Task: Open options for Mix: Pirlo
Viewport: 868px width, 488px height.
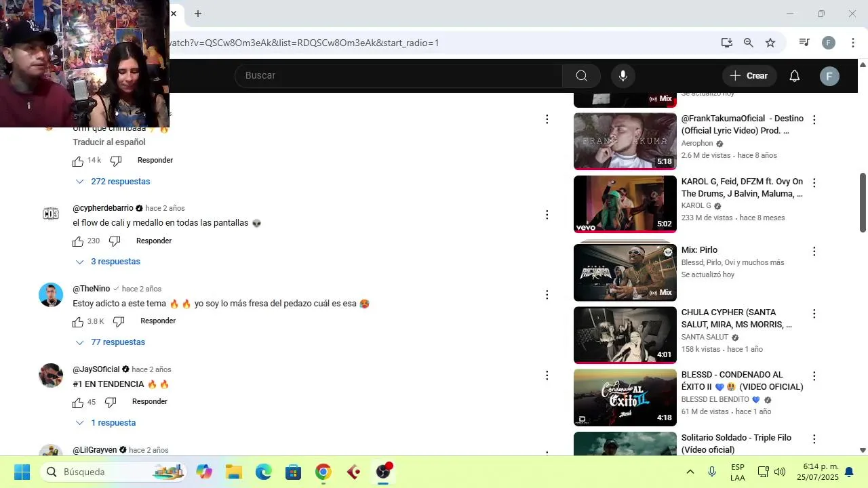Action: pyautogui.click(x=814, y=251)
